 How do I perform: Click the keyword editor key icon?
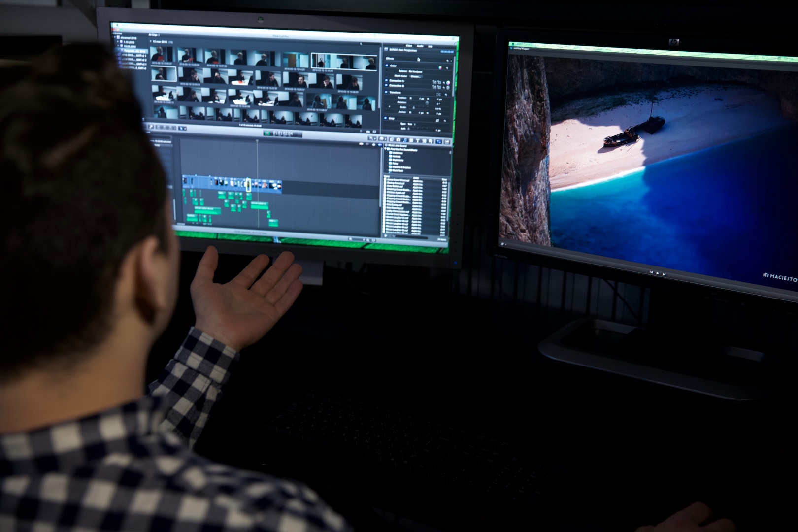click(151, 127)
